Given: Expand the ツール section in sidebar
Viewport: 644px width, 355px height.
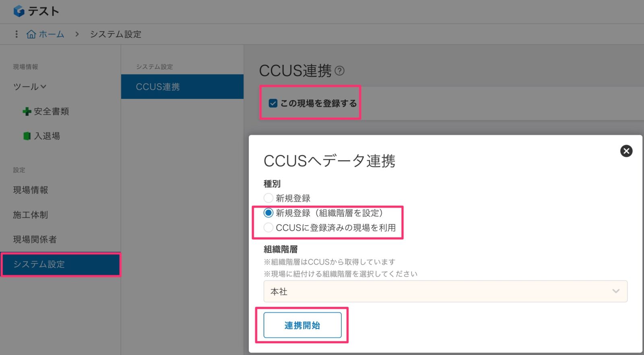Looking at the screenshot, I should (x=30, y=86).
